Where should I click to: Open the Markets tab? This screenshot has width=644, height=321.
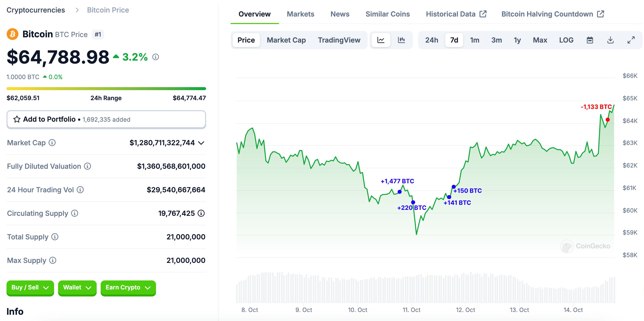(x=300, y=14)
